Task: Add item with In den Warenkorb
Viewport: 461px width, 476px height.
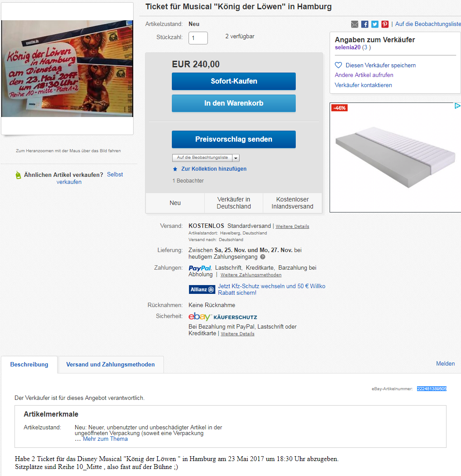Action: tap(233, 103)
